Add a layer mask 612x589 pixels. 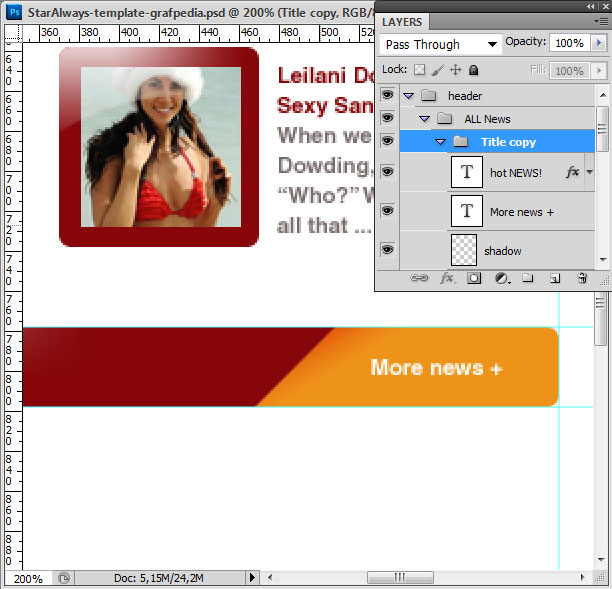pyautogui.click(x=474, y=278)
